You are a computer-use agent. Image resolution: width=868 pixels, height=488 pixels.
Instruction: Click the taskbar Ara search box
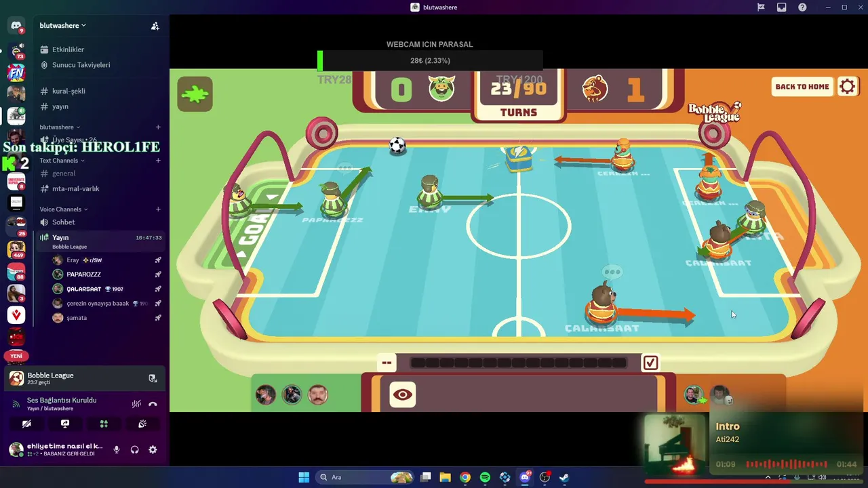366,477
